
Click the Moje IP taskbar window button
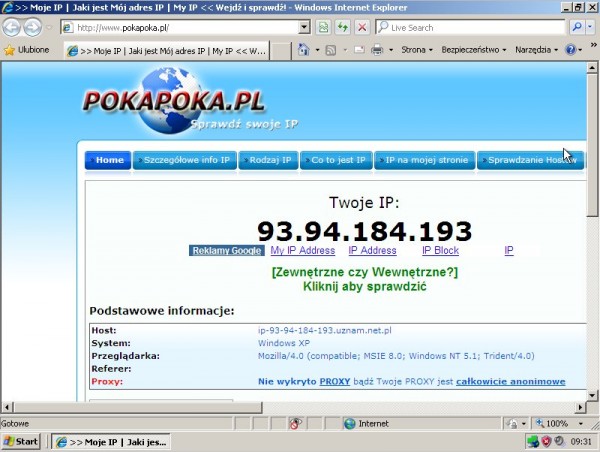[111, 442]
